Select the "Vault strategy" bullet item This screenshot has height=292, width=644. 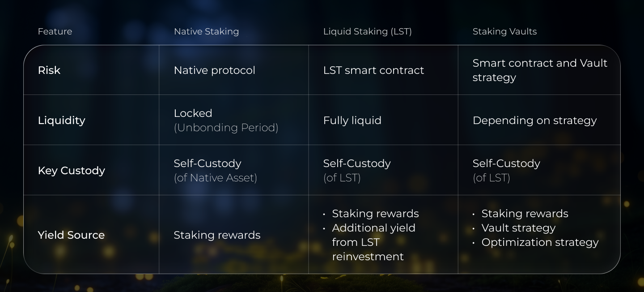coord(518,228)
